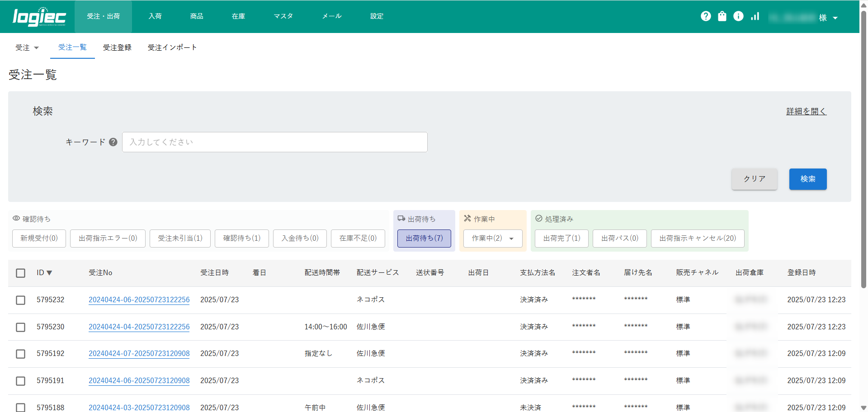Switch to the 受注インポート tab
Screen dimensions: 868x412
click(172, 47)
